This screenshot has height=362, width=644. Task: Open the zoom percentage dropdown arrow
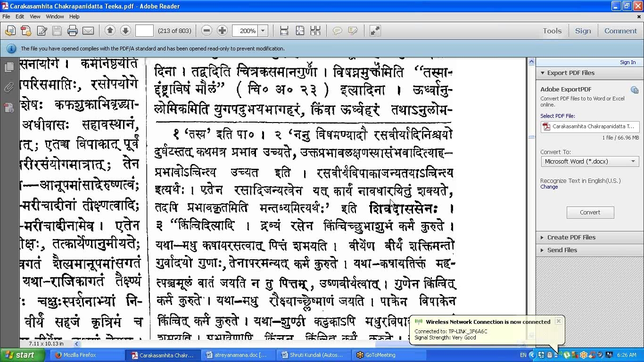[x=263, y=31]
